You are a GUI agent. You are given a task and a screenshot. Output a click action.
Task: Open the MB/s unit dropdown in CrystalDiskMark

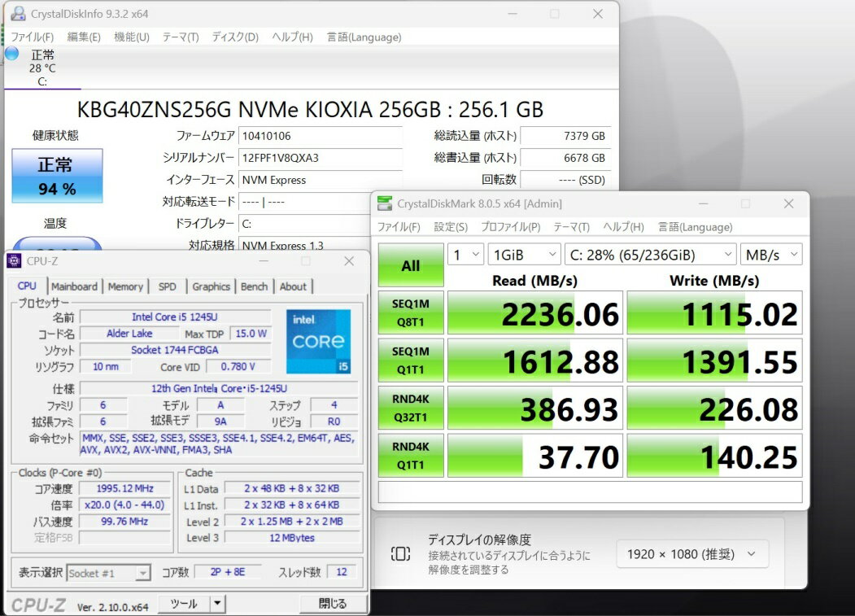tap(771, 255)
